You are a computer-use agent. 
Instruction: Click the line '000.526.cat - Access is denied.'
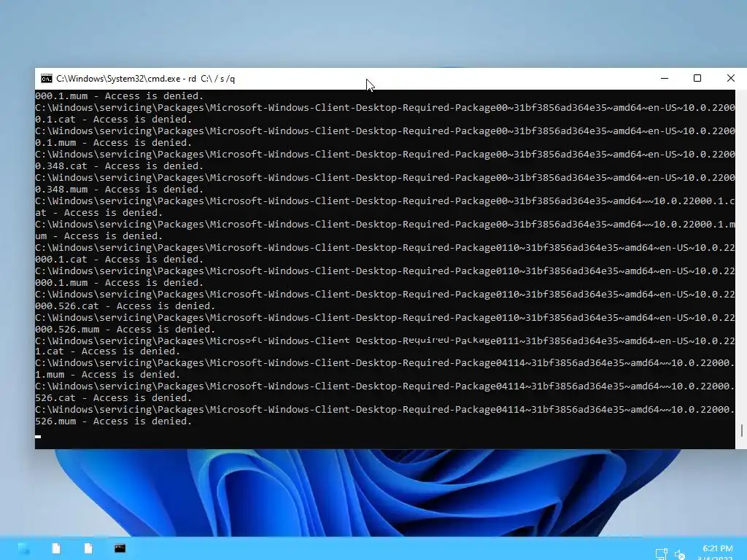(x=125, y=306)
